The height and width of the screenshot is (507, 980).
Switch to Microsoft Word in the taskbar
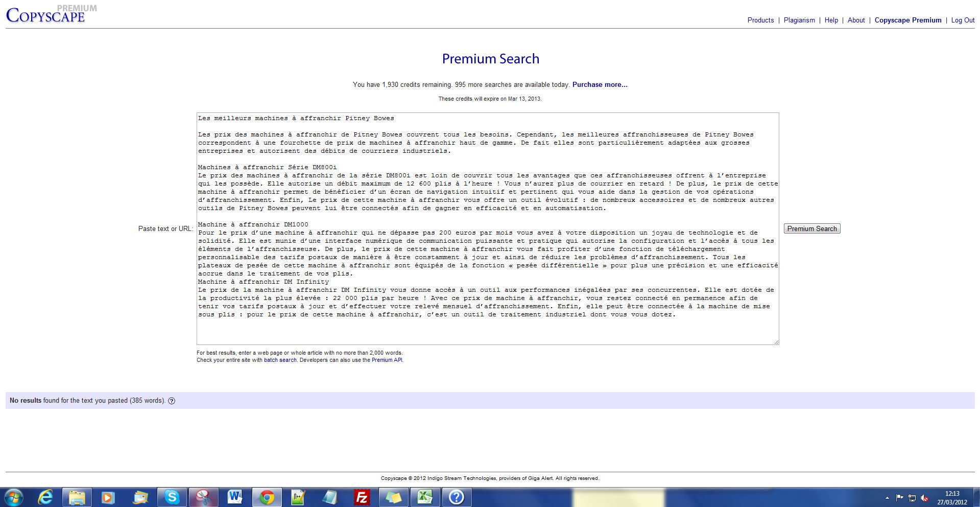pyautogui.click(x=235, y=497)
